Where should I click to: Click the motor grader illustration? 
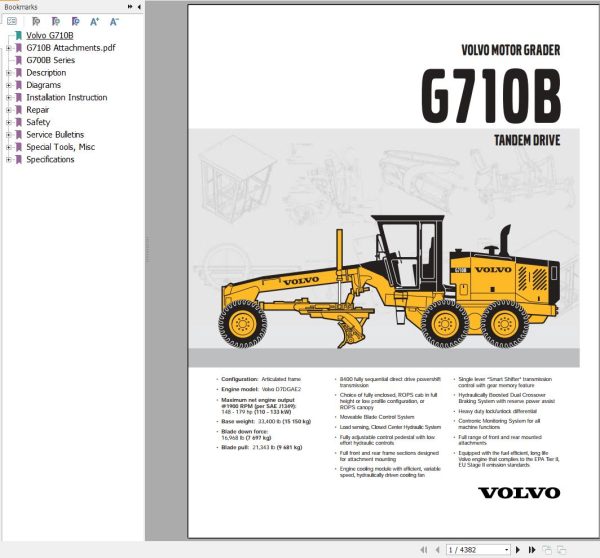click(x=389, y=282)
